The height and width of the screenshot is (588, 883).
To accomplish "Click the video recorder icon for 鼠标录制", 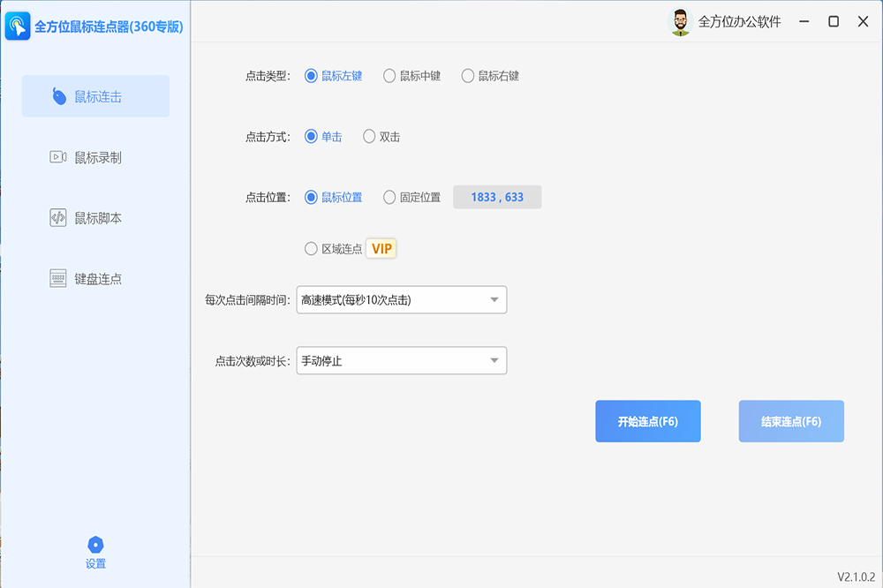I will [58, 156].
